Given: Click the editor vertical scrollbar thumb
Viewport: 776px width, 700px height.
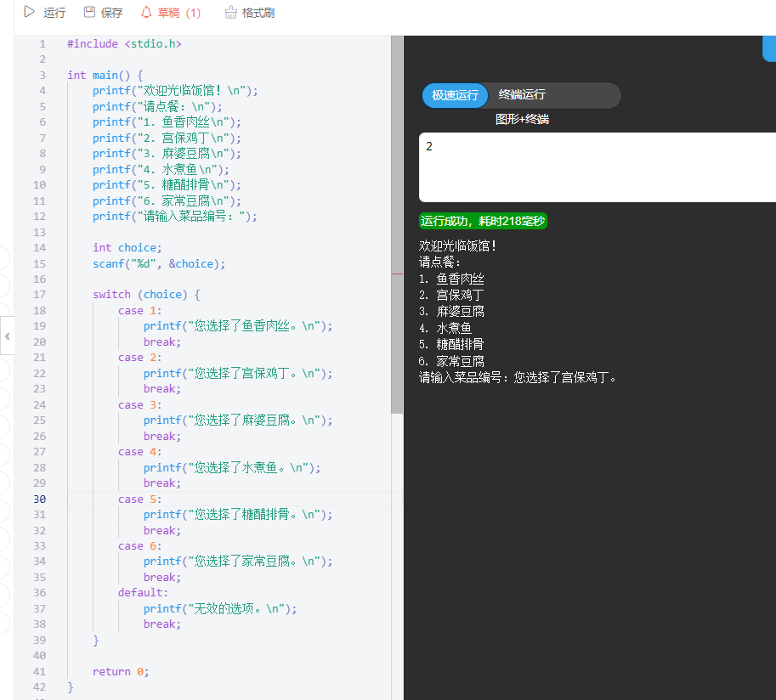Looking at the screenshot, I should 397,224.
